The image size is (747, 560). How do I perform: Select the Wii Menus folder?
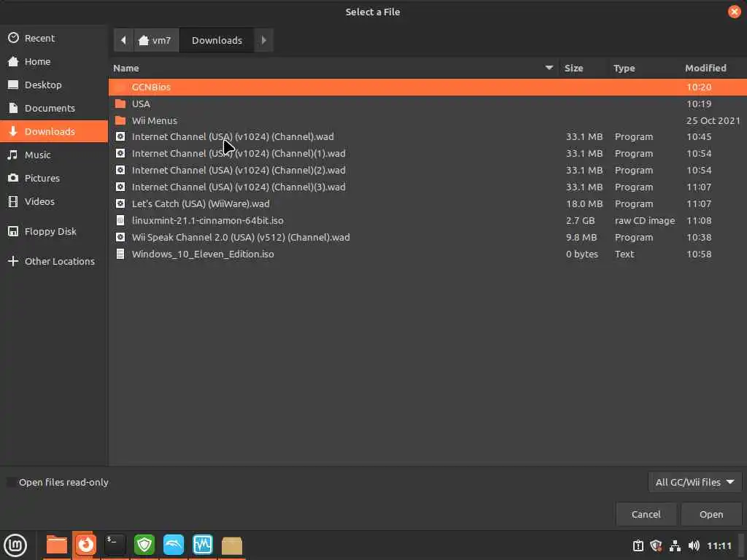(x=427, y=120)
